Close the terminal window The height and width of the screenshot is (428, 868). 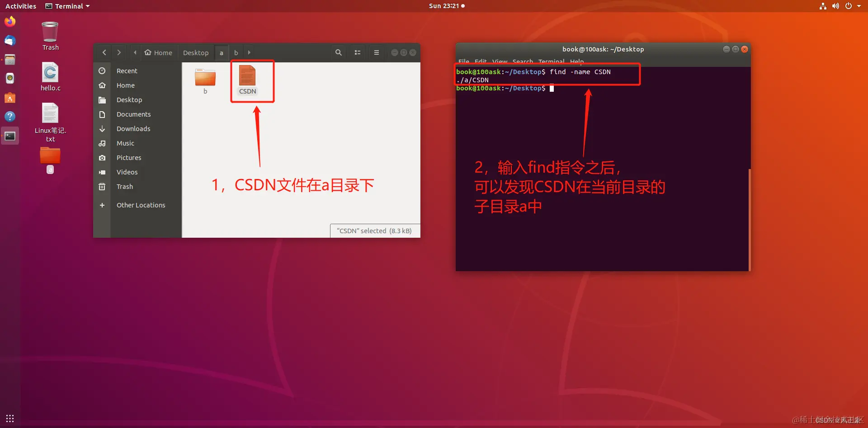745,49
